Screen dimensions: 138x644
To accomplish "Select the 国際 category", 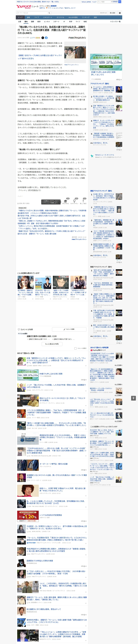I will pyautogui.click(x=32, y=22).
